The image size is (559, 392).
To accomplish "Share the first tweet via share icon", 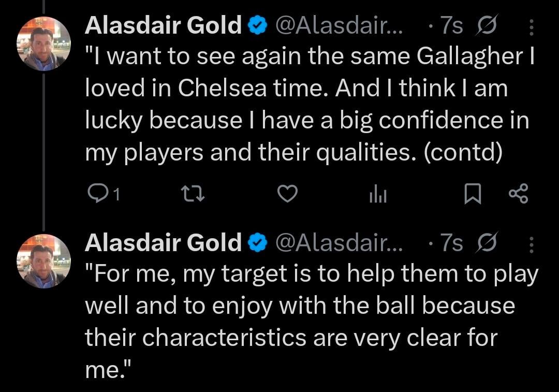I will pos(518,194).
